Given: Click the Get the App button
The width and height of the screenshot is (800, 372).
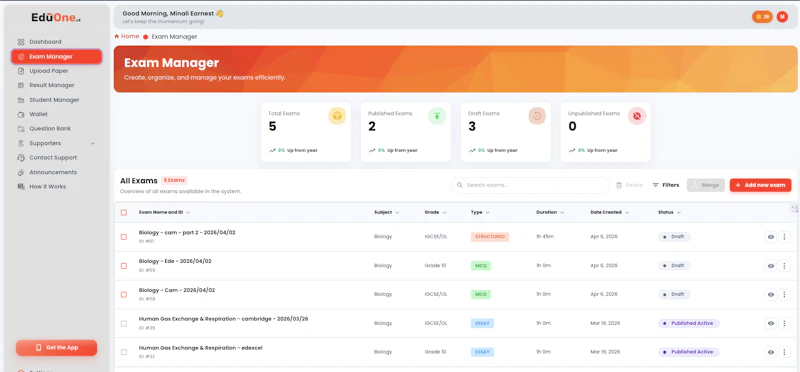Looking at the screenshot, I should 57,348.
